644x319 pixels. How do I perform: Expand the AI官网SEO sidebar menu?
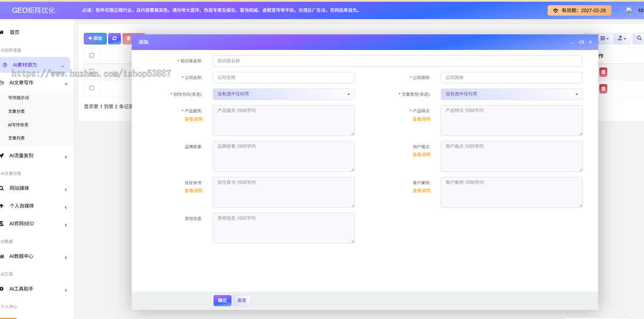point(35,224)
